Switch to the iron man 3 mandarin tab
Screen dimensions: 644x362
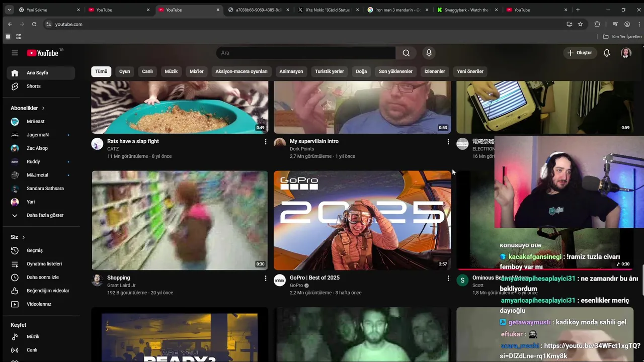pos(397,10)
